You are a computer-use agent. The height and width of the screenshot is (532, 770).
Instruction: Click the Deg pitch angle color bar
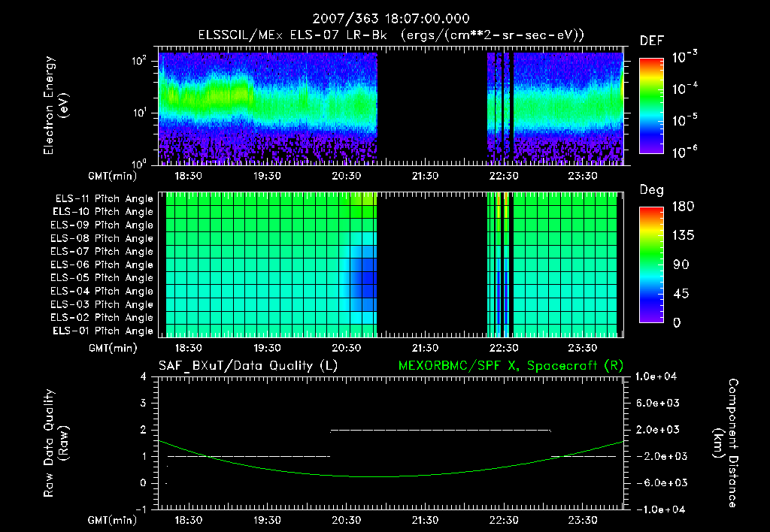pos(651,264)
